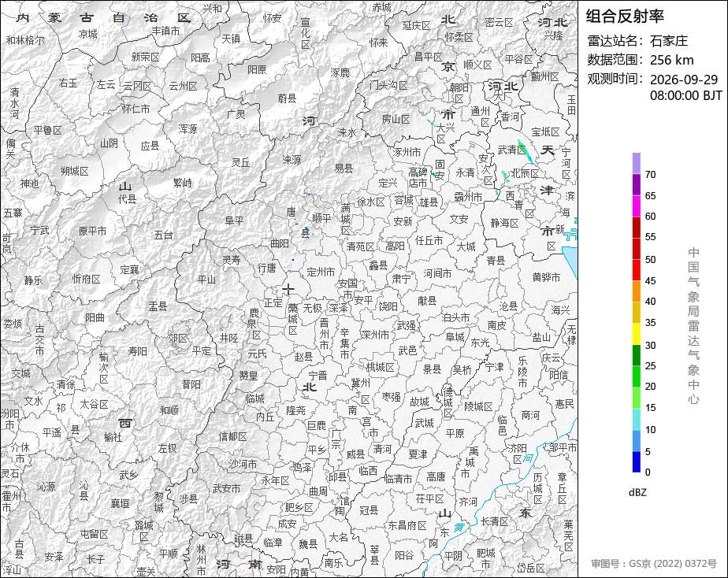This screenshot has height=578, width=728.
Task: Click the 定州市 map label
Action: pyautogui.click(x=321, y=272)
